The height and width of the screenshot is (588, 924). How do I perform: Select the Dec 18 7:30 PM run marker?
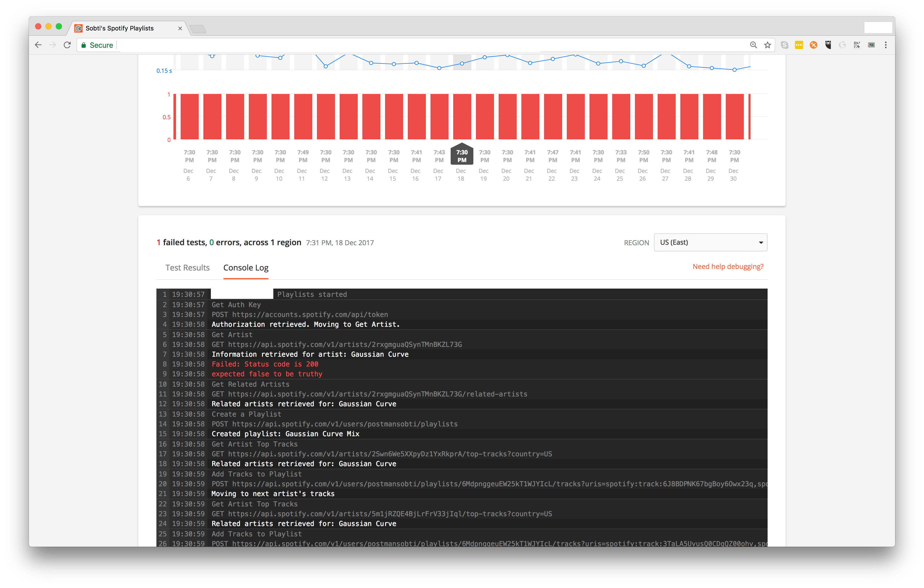[462, 156]
